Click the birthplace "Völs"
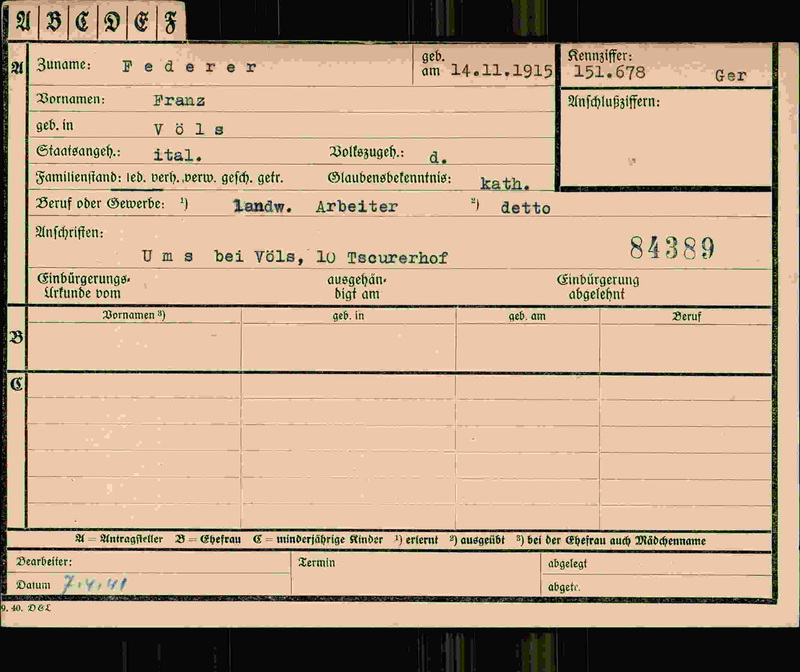Screen dimensions: 800x672 coord(189,130)
